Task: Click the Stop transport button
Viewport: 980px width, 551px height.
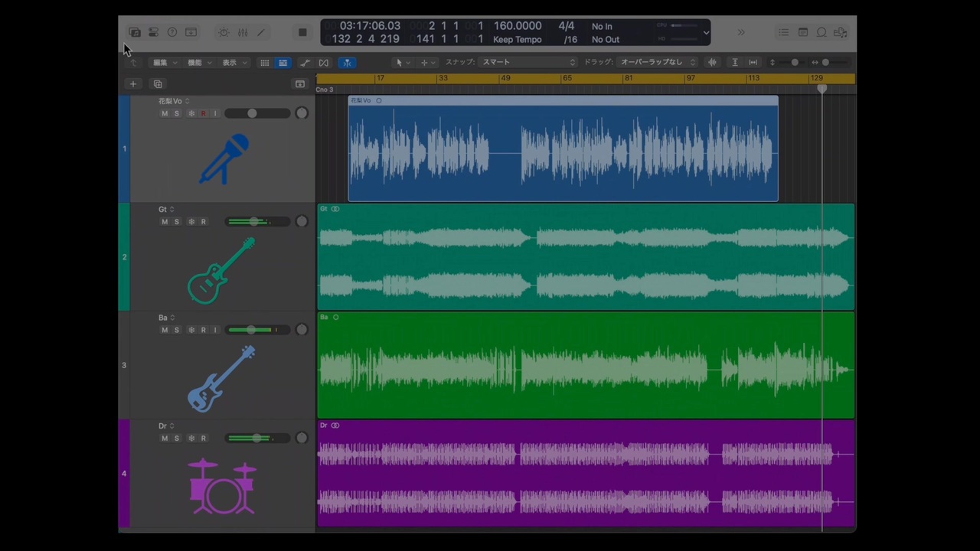Action: 302,32
